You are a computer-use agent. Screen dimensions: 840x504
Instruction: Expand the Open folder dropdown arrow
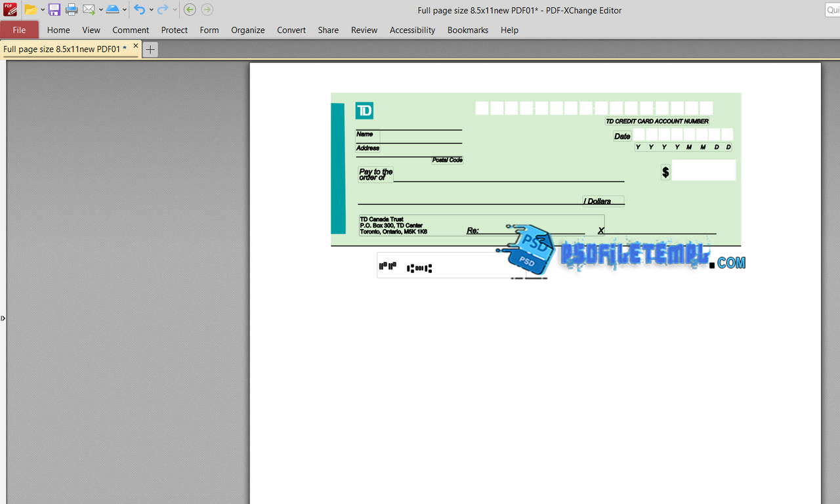(x=43, y=10)
